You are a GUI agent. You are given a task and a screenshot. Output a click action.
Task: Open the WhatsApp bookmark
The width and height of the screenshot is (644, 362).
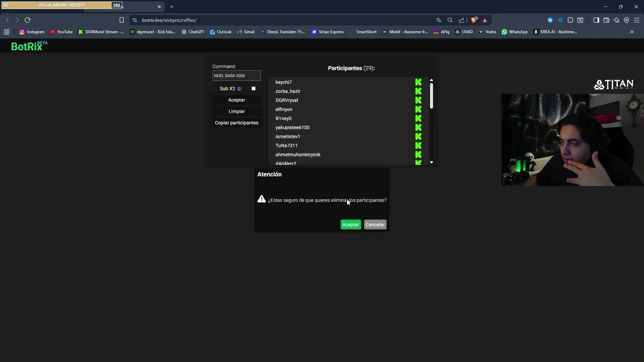coord(515,32)
